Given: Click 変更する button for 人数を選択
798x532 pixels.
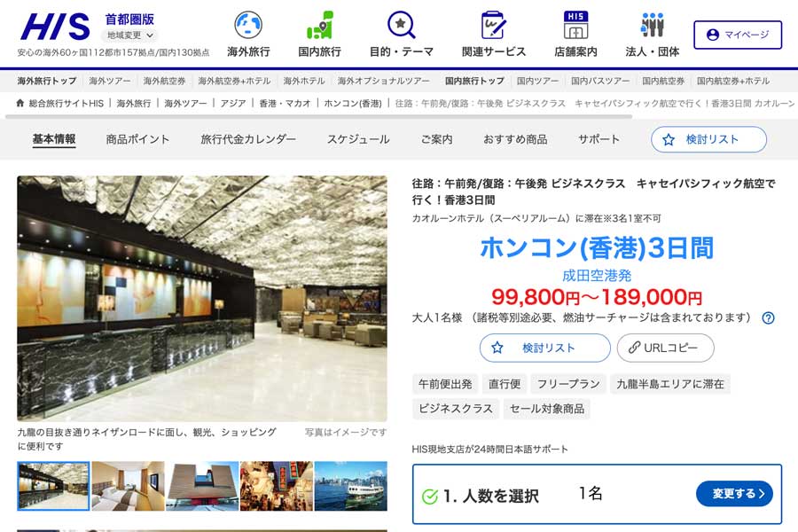Looking at the screenshot, I should [734, 493].
